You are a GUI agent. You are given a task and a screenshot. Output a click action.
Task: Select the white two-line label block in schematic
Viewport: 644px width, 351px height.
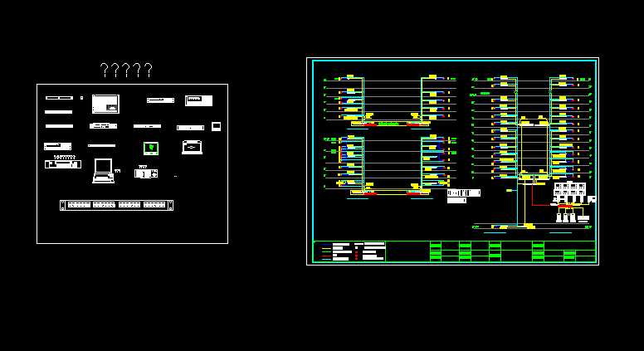463,196
